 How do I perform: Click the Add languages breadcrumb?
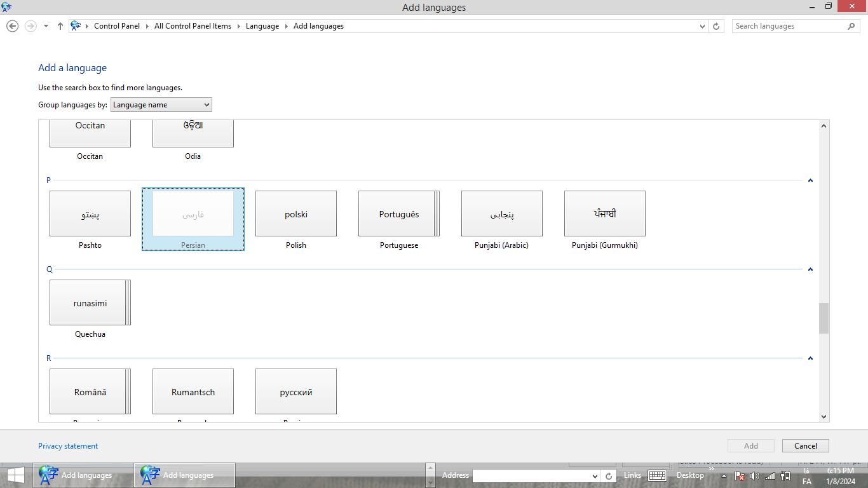pyautogui.click(x=318, y=26)
